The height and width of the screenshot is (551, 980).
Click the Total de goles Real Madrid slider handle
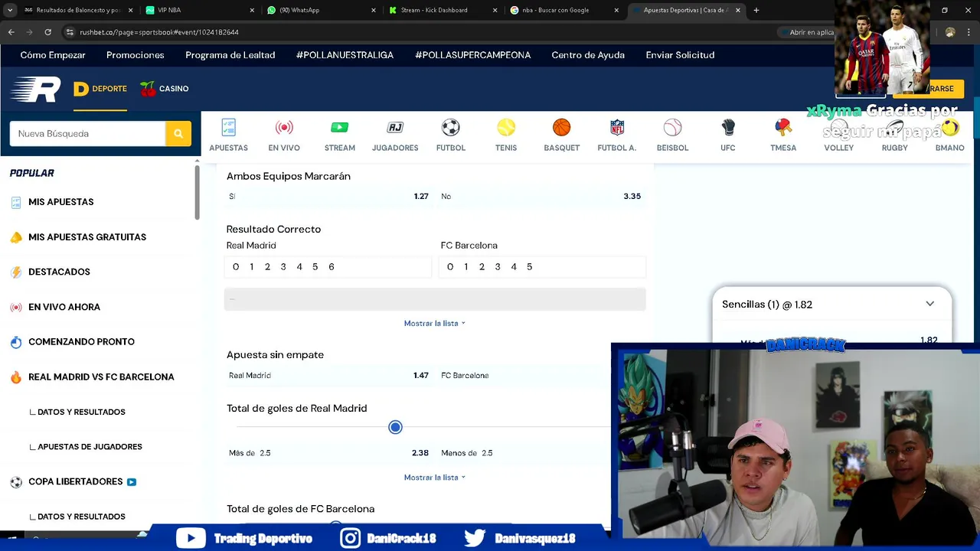(x=395, y=427)
